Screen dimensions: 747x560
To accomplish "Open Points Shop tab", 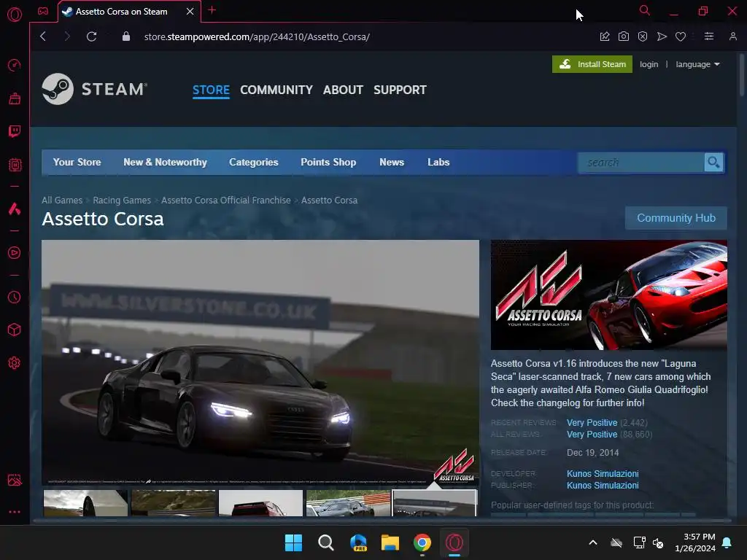I will (x=328, y=163).
